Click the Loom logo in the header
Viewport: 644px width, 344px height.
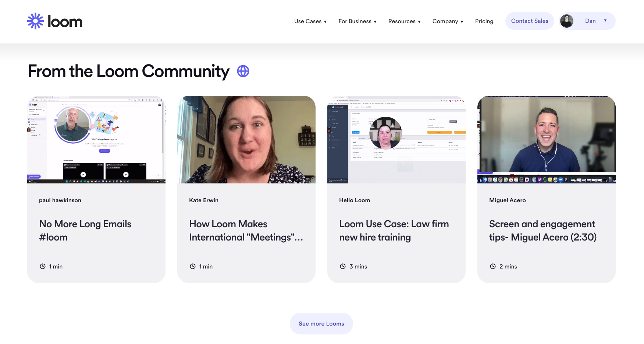tap(55, 21)
